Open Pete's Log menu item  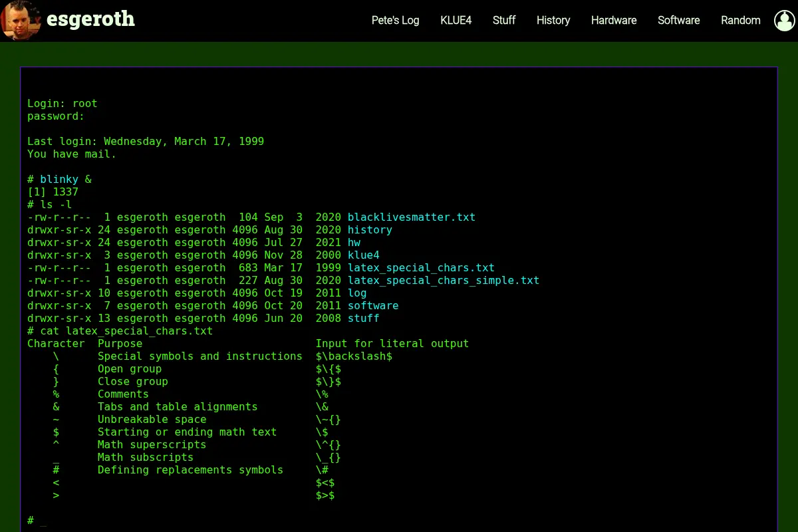pos(395,21)
